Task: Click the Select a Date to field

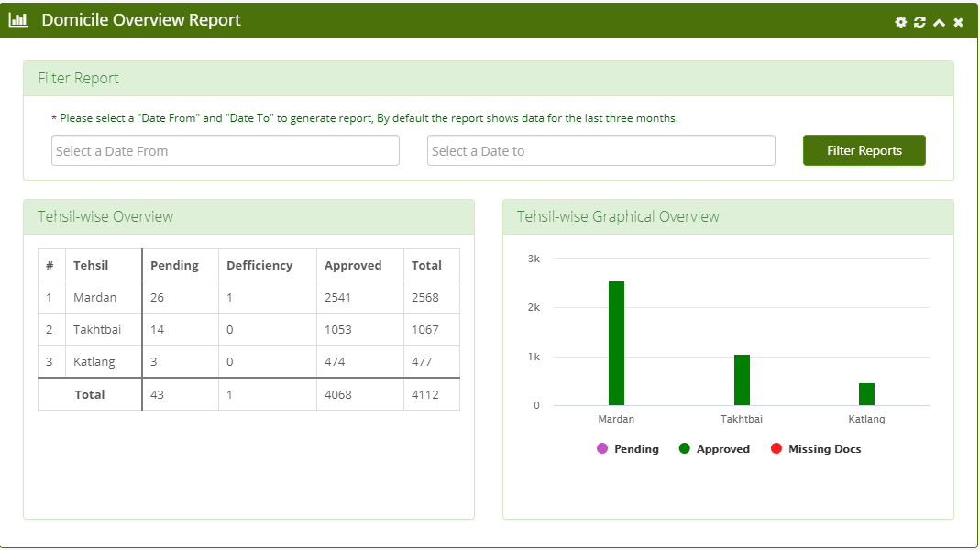Action: [x=601, y=150]
